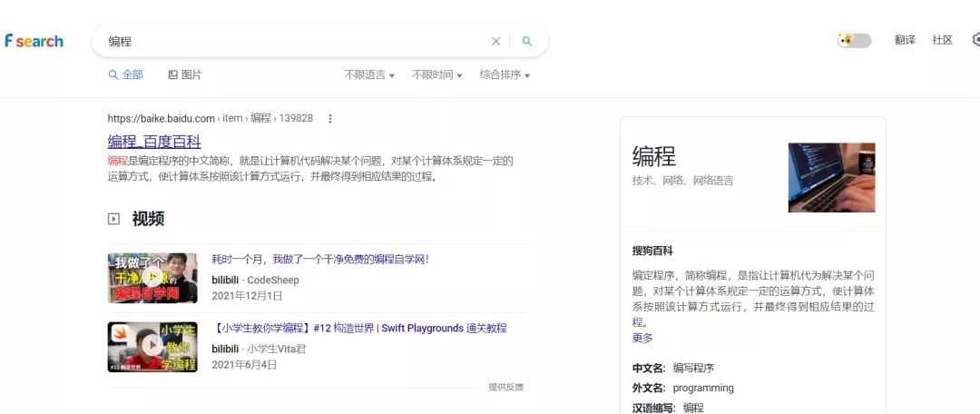The width and height of the screenshot is (980, 414).
Task: Expand the 不限时间 dropdown
Action: pyautogui.click(x=436, y=74)
